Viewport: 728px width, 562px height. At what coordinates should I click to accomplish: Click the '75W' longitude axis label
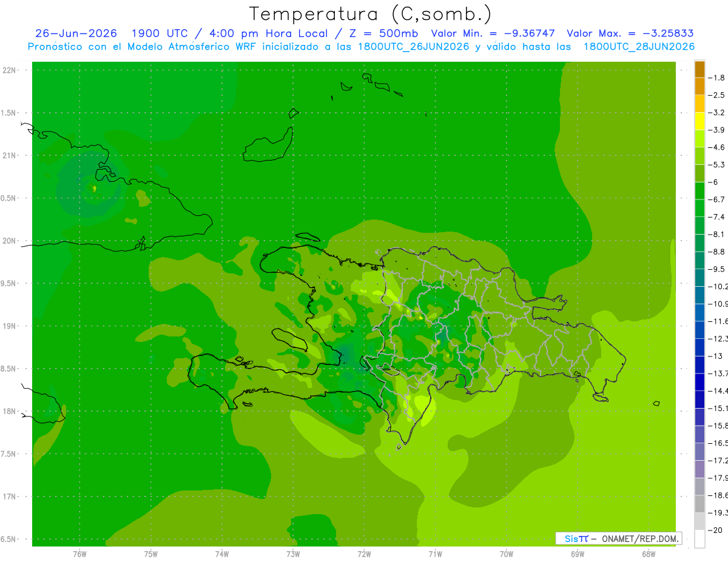click(x=150, y=554)
